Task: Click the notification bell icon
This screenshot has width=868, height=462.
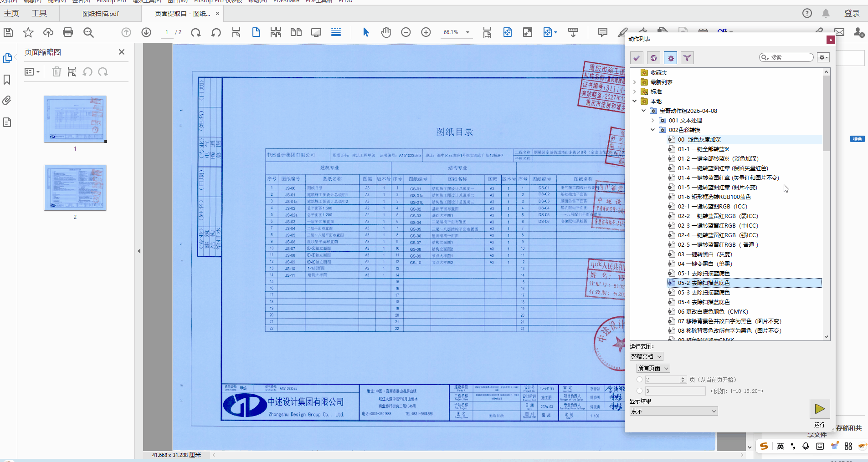Action: 826,13
